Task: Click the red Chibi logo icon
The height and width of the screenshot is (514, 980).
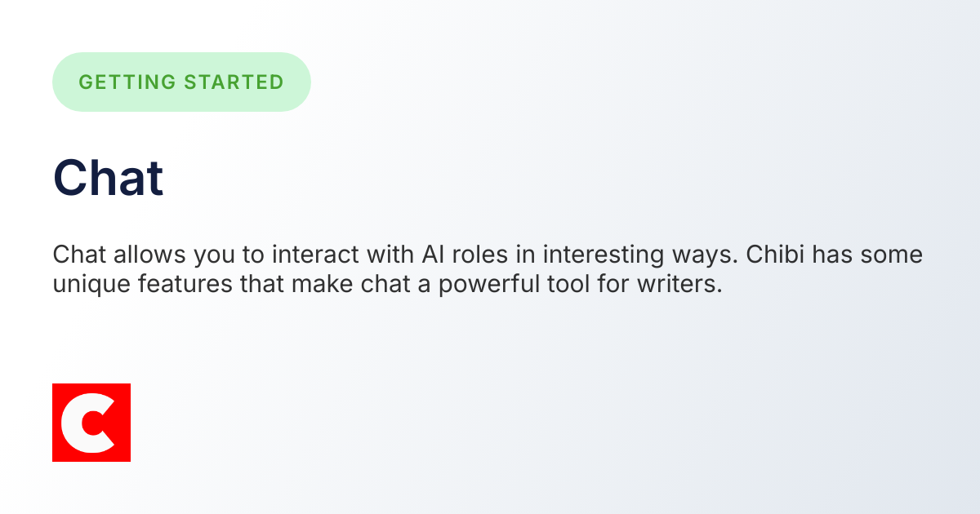Action: click(x=91, y=422)
